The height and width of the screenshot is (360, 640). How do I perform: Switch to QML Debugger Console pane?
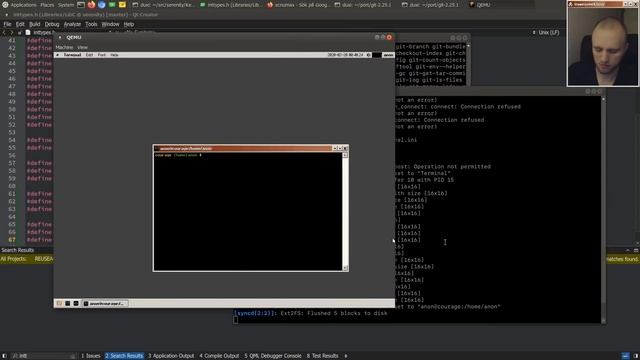pos(273,356)
